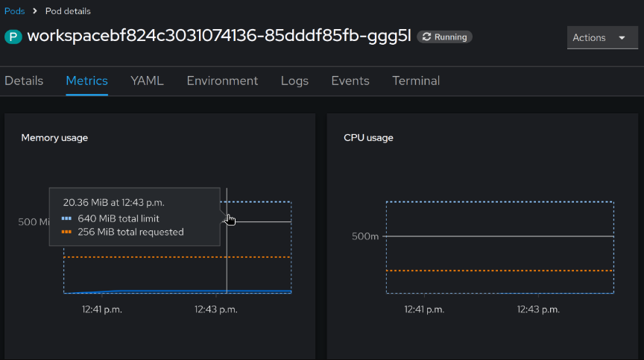The height and width of the screenshot is (360, 644).
Task: Open the Terminal tab
Action: pos(416,80)
